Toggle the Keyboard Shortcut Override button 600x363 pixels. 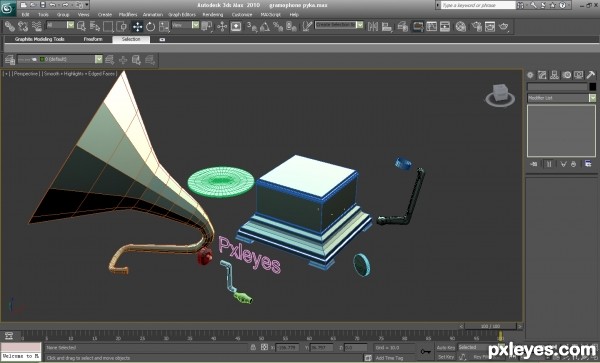tap(236, 26)
